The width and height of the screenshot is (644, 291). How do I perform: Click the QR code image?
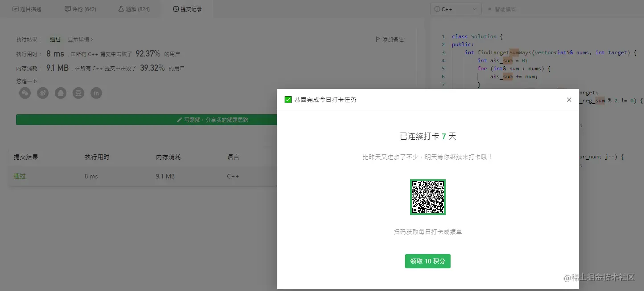pyautogui.click(x=428, y=197)
